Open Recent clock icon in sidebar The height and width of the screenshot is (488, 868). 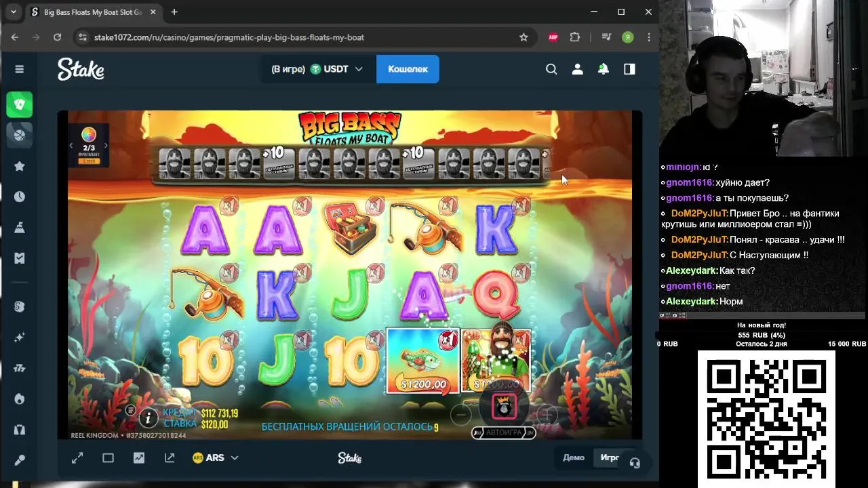[20, 197]
